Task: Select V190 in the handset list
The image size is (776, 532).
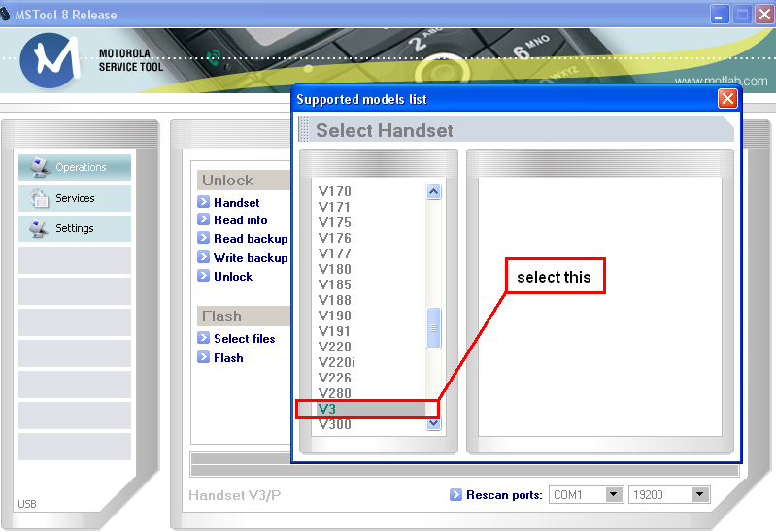Action: 334,316
